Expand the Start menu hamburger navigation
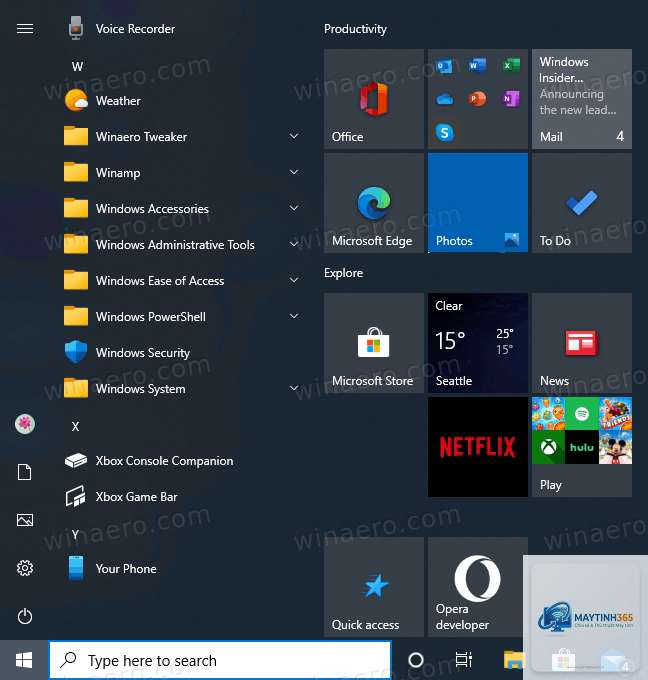Image resolution: width=648 pixels, height=680 pixels. pos(25,29)
